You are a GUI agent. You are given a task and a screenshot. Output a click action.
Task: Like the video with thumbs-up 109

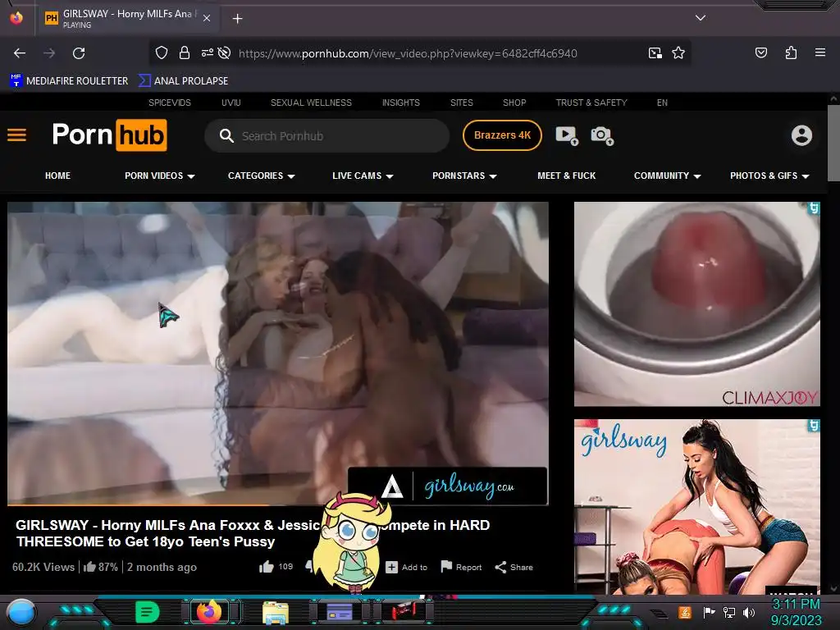(276, 567)
